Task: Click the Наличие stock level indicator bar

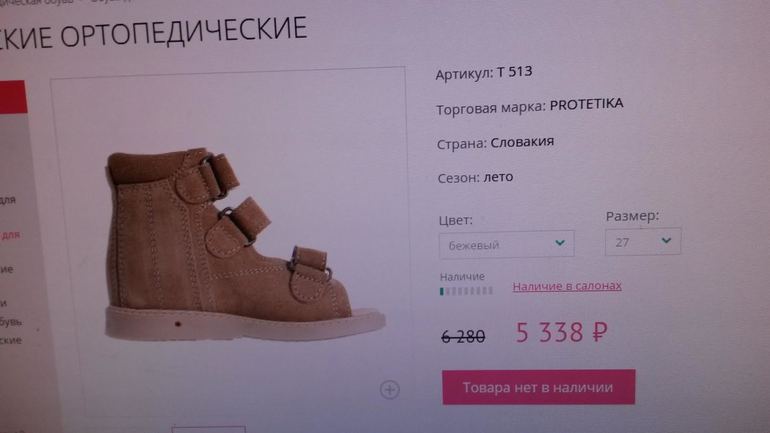Action: [x=466, y=291]
